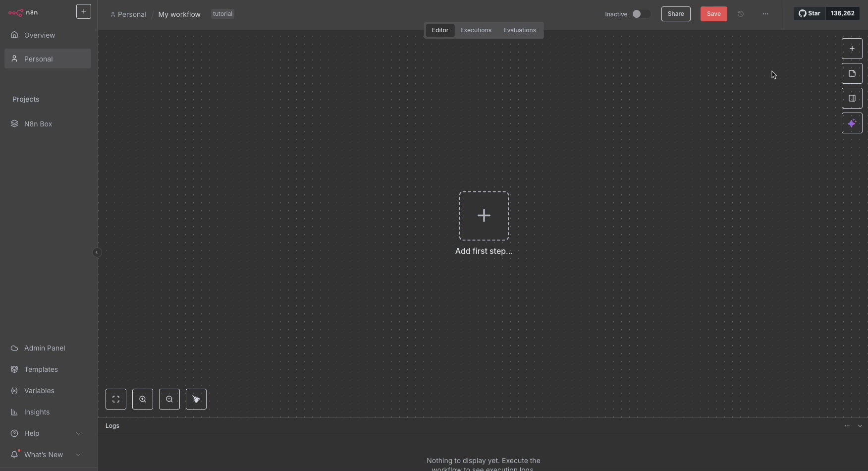Collapse the left sidebar
Image resolution: width=868 pixels, height=471 pixels.
[97, 252]
